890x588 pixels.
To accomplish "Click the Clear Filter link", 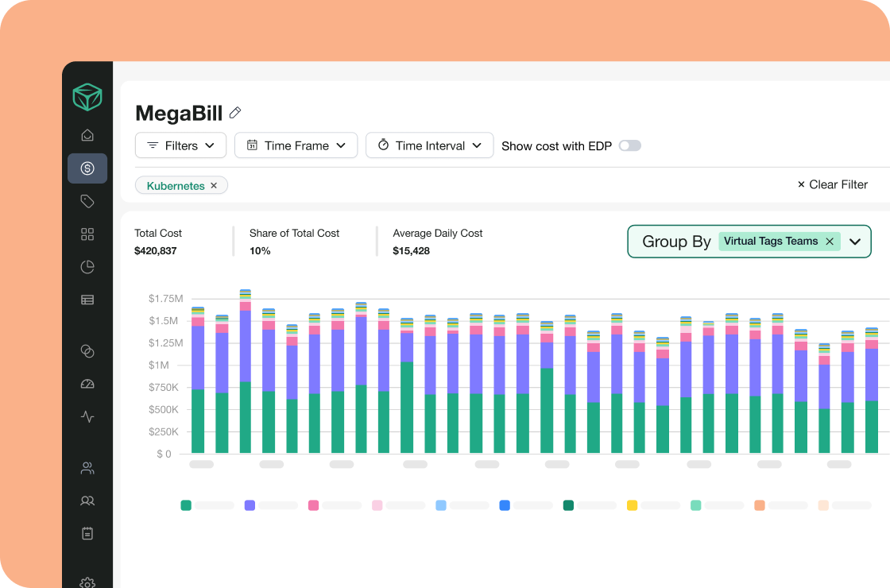I will click(832, 184).
